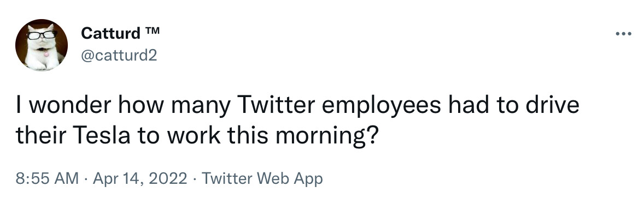Viewport: 644px width, 204px height.
Task: Click the Apr 14, 2022 date
Action: click(x=140, y=178)
